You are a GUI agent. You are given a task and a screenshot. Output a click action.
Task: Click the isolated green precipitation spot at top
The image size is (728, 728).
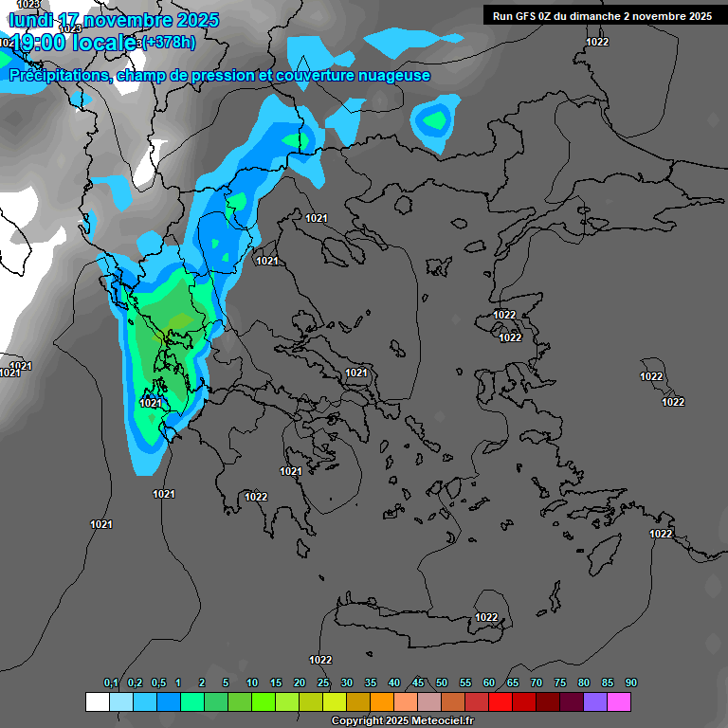435,120
